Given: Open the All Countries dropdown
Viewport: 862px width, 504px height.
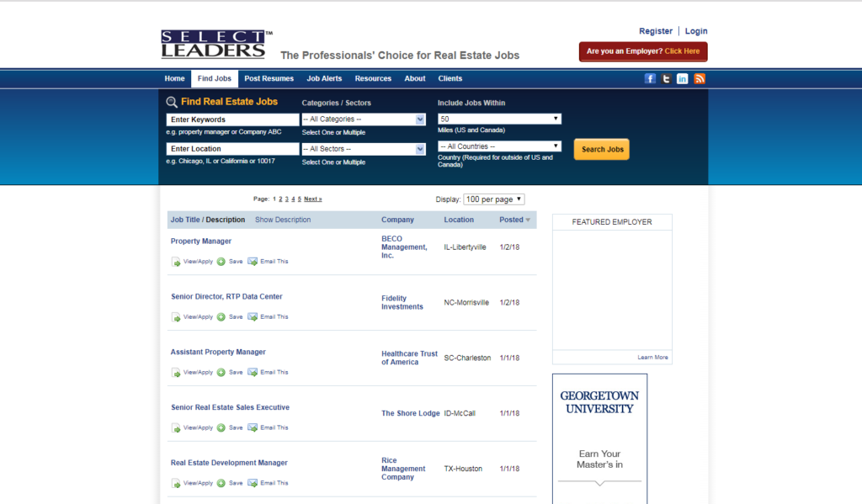Looking at the screenshot, I should [x=499, y=146].
